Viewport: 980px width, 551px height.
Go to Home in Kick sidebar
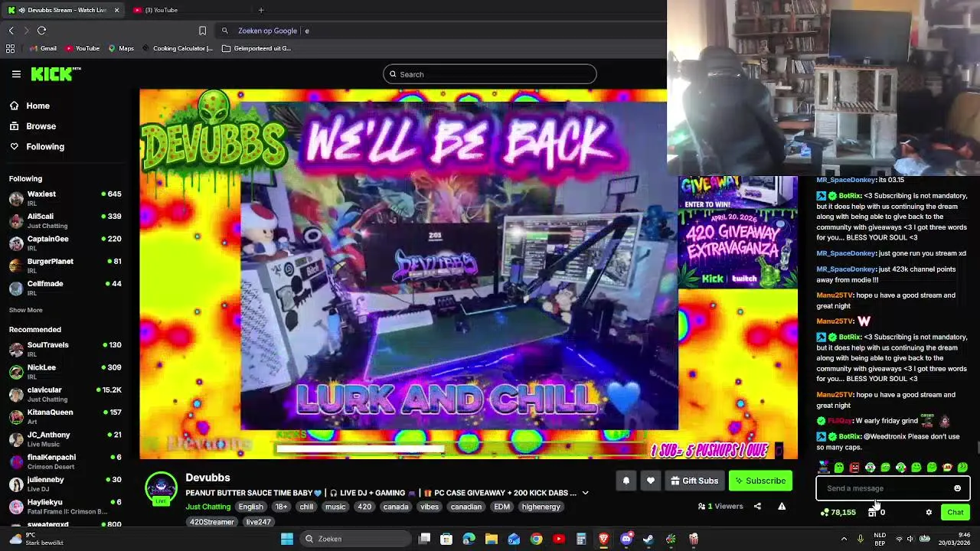click(38, 106)
